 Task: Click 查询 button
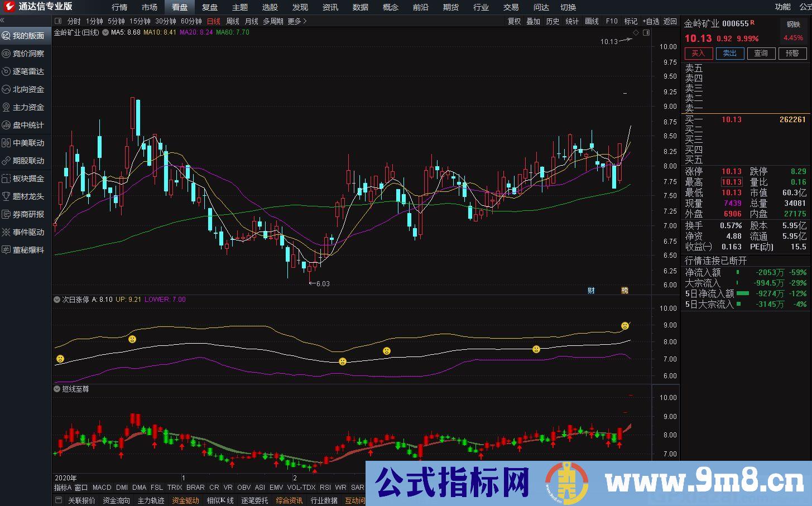(x=761, y=53)
